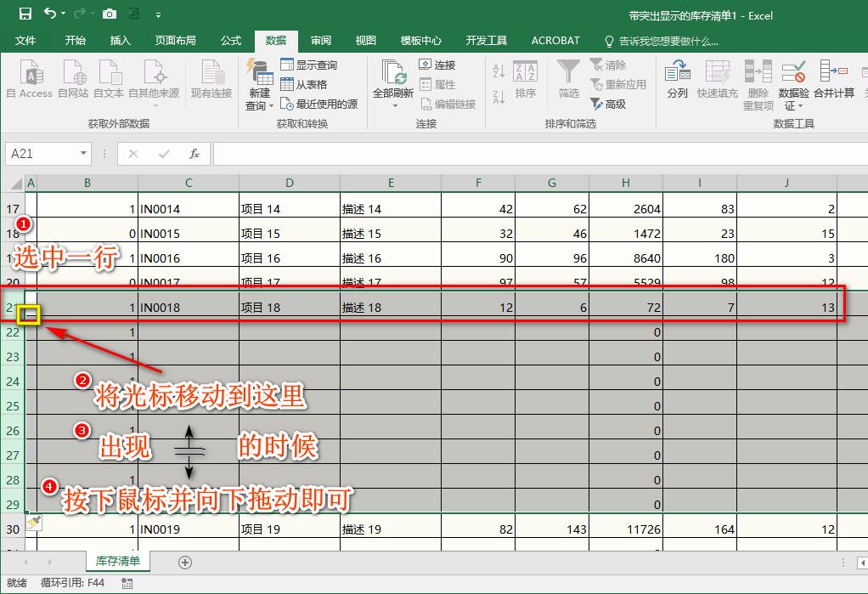Switch to the 插入 tab
The width and height of the screenshot is (868, 594).
pyautogui.click(x=120, y=41)
